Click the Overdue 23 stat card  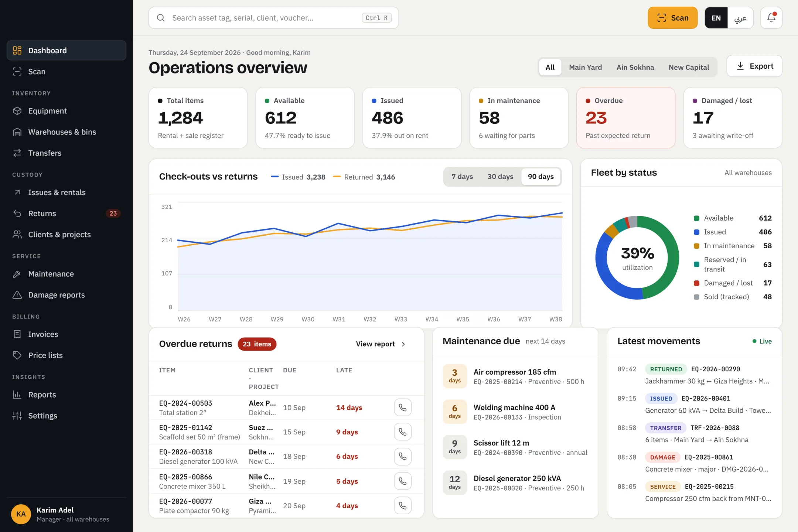[625, 118]
